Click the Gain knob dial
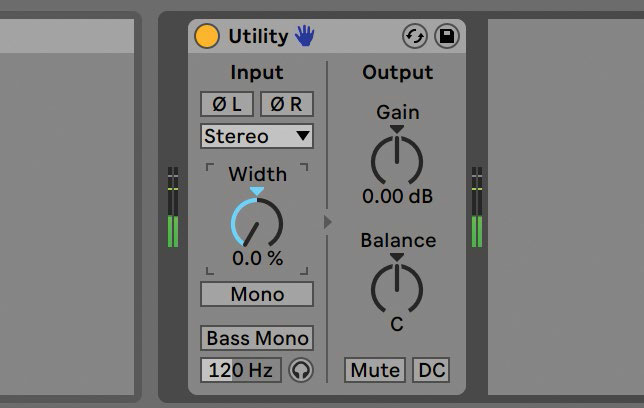Image resolution: width=644 pixels, height=408 pixels. 397,160
